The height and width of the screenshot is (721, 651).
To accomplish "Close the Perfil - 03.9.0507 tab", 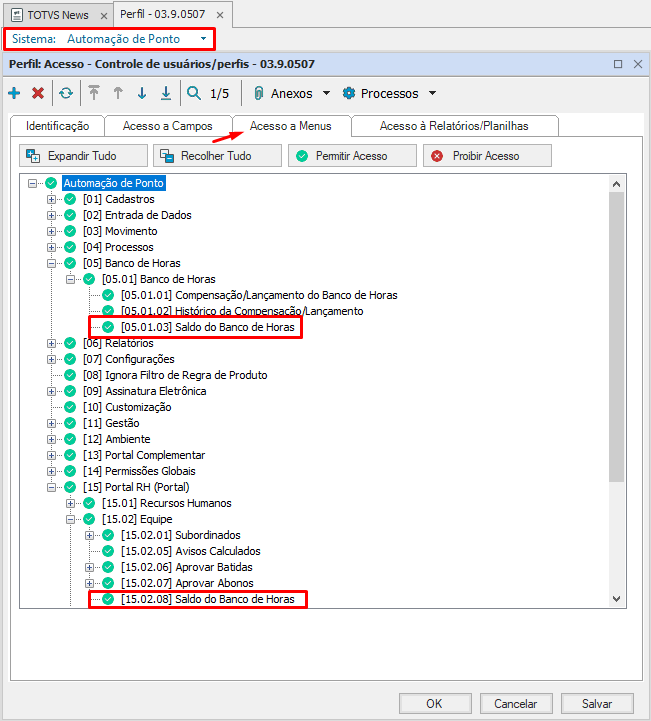I will pyautogui.click(x=220, y=15).
